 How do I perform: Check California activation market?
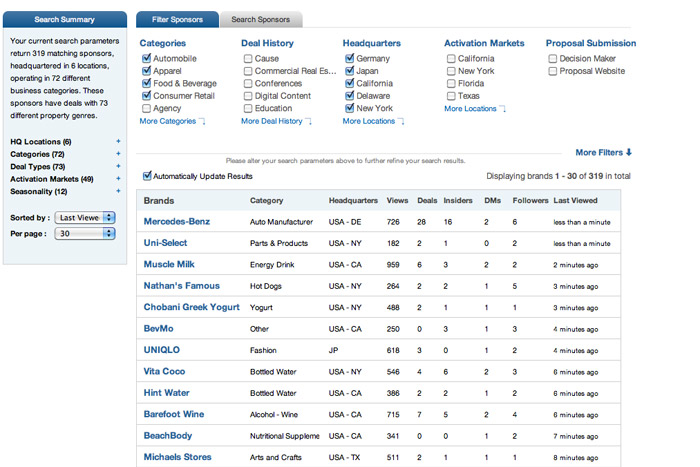[x=451, y=58]
